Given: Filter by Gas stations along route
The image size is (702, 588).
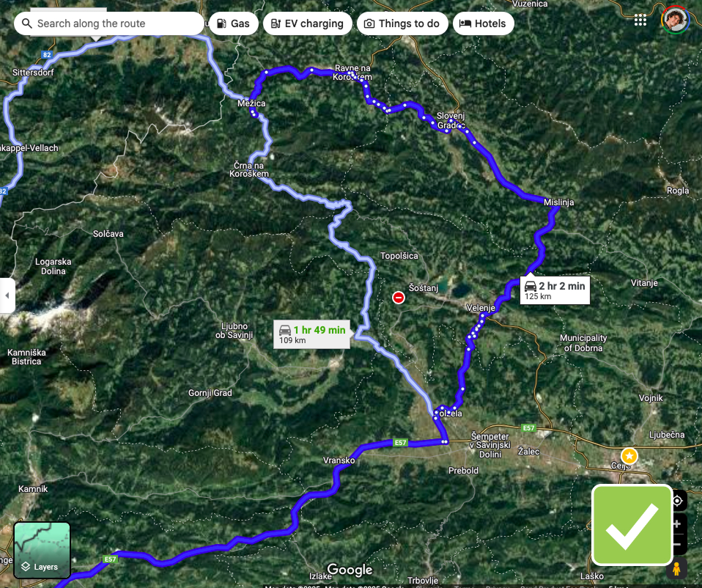Looking at the screenshot, I should pyautogui.click(x=233, y=23).
